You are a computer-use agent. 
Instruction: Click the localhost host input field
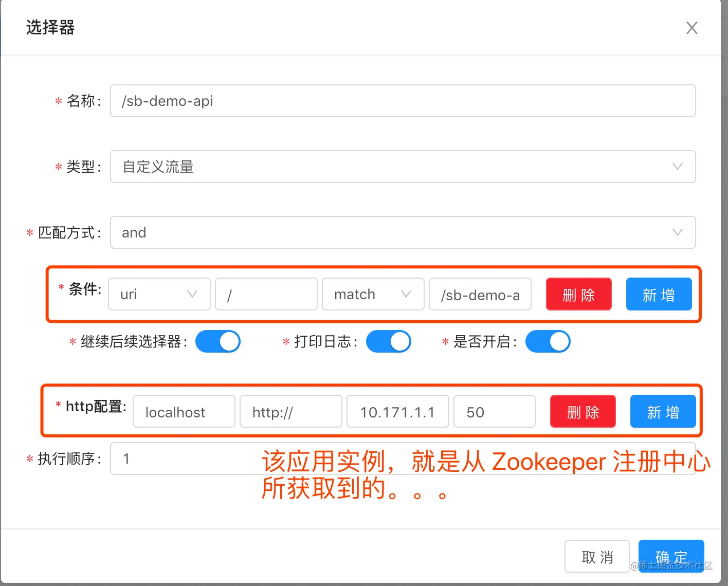pyautogui.click(x=184, y=411)
